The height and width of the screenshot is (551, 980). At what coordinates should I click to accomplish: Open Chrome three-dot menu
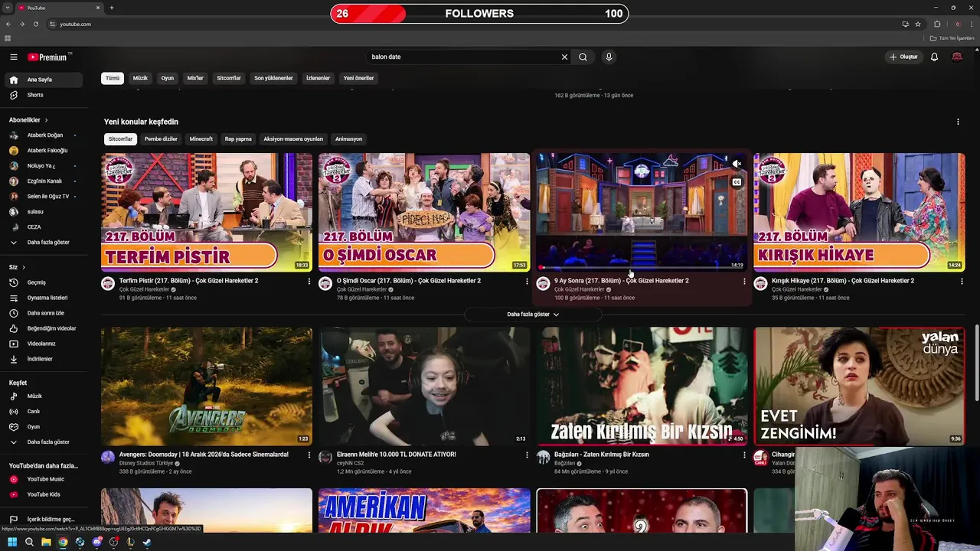(x=972, y=24)
